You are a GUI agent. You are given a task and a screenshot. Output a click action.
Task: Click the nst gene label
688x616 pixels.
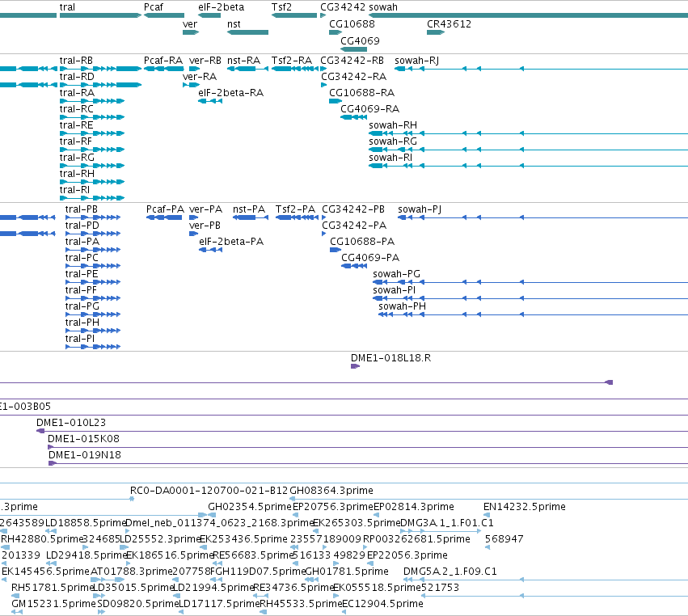pyautogui.click(x=234, y=24)
